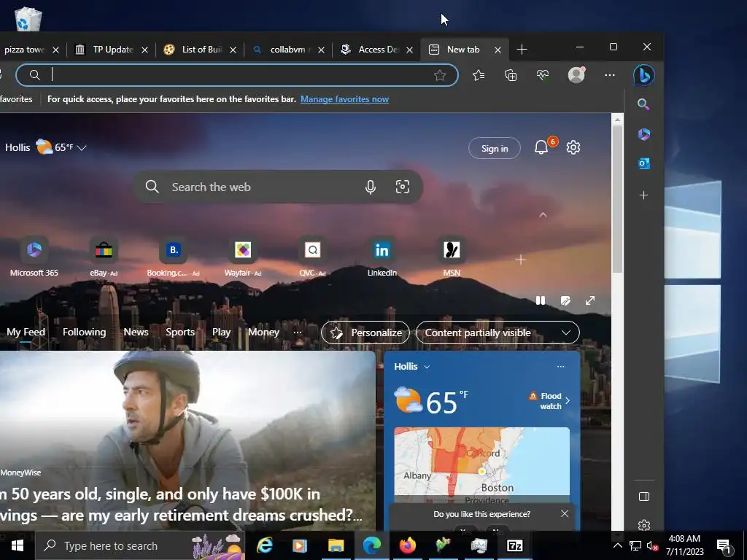Add a new quick link plus icon
This screenshot has height=560, width=747.
click(521, 260)
